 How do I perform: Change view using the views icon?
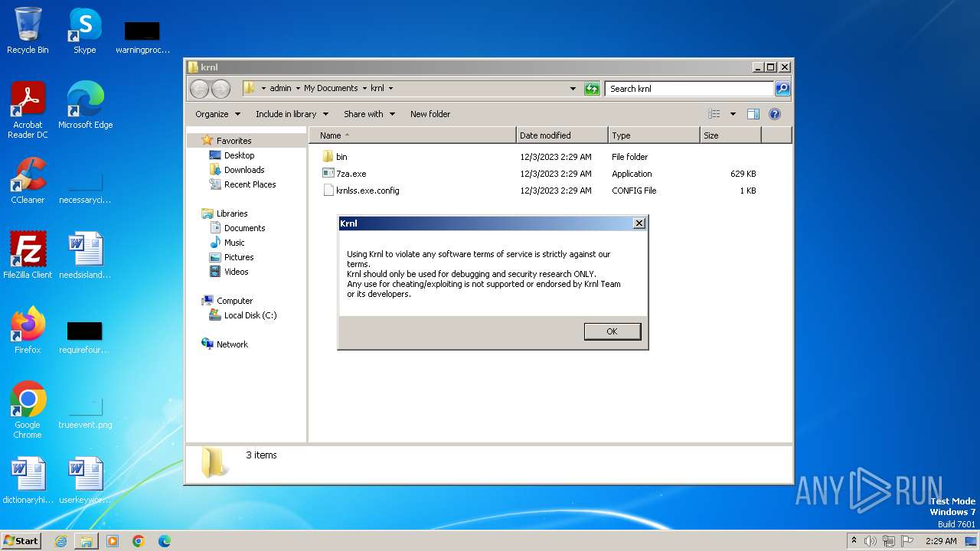point(714,114)
